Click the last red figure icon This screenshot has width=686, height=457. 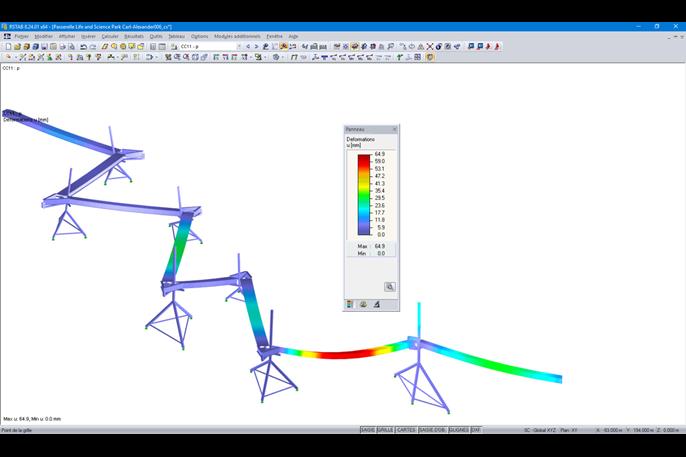(x=497, y=46)
